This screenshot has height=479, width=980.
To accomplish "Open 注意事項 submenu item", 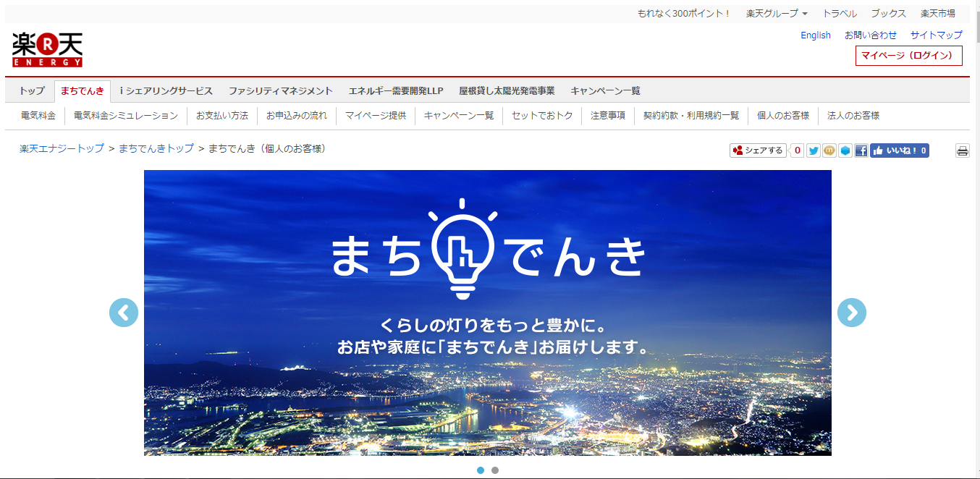I will pyautogui.click(x=608, y=116).
